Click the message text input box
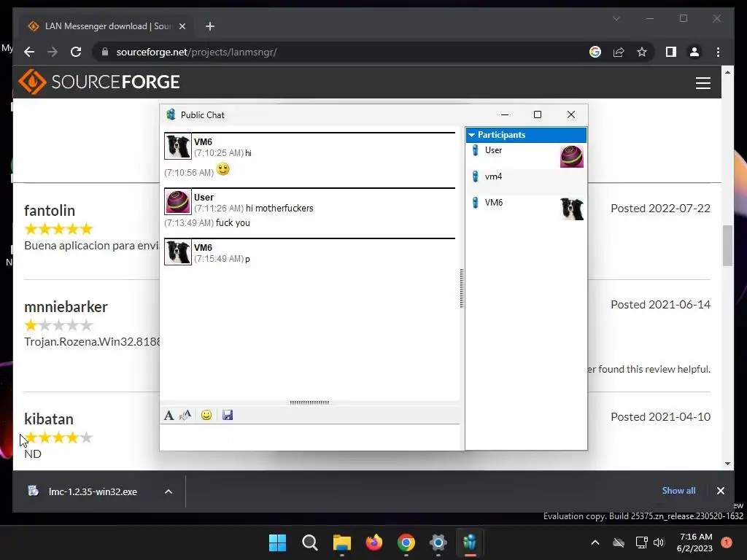Image resolution: width=747 pixels, height=560 pixels. pyautogui.click(x=309, y=437)
